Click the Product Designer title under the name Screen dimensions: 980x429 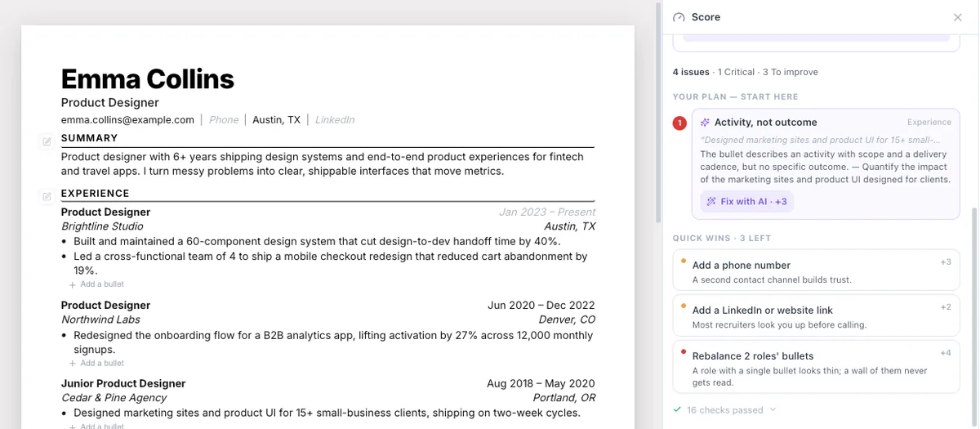click(110, 103)
